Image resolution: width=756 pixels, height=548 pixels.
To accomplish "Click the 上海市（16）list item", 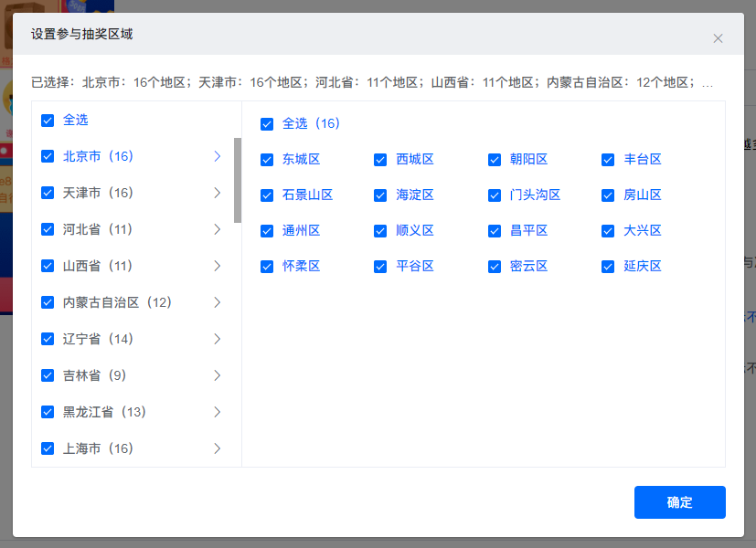I will (98, 448).
